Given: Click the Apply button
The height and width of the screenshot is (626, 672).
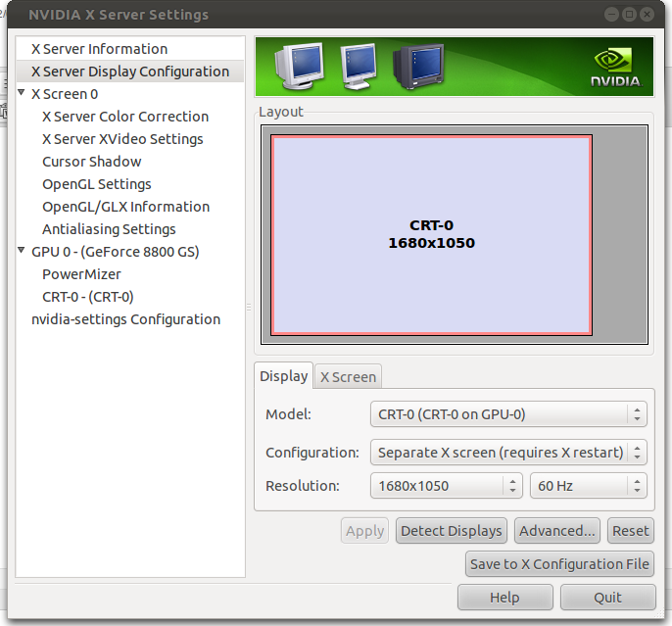Looking at the screenshot, I should [x=364, y=531].
